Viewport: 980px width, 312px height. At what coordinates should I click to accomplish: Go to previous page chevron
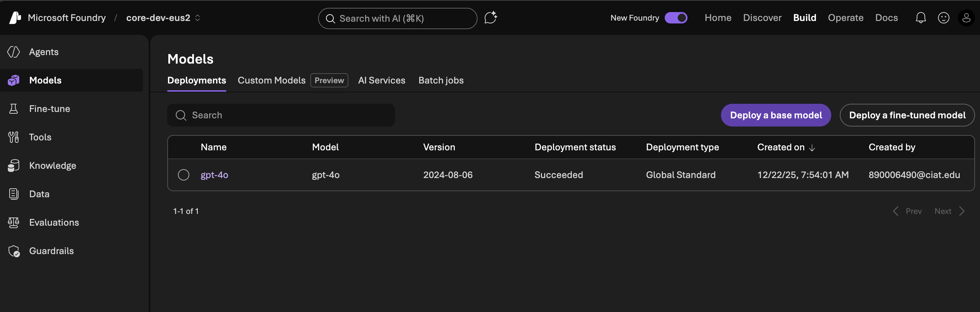[896, 211]
